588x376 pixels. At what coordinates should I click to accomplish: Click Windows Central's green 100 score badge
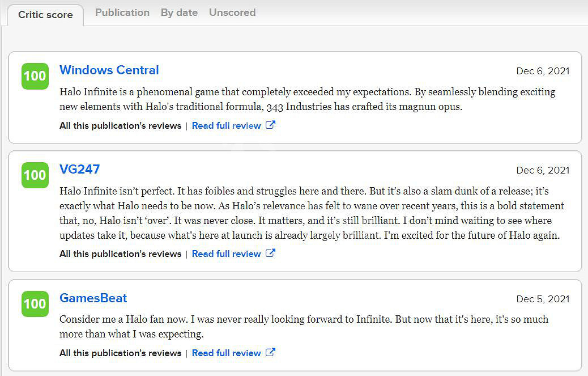point(35,76)
